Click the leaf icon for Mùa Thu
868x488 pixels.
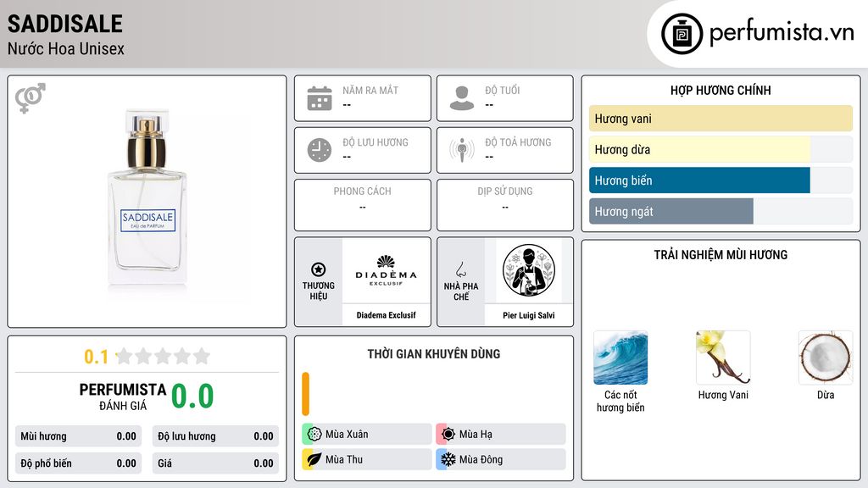click(x=314, y=459)
